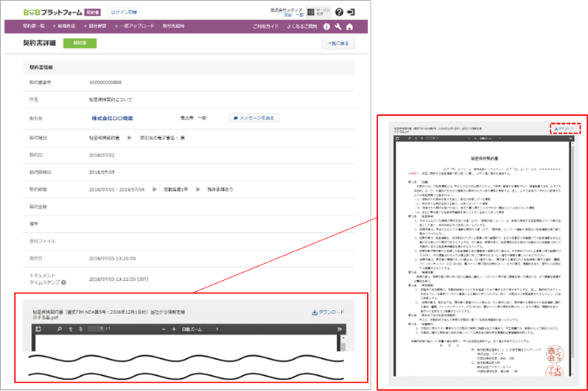Open the 契約書一覧 menu item
This screenshot has width=588, height=391.
34,27
